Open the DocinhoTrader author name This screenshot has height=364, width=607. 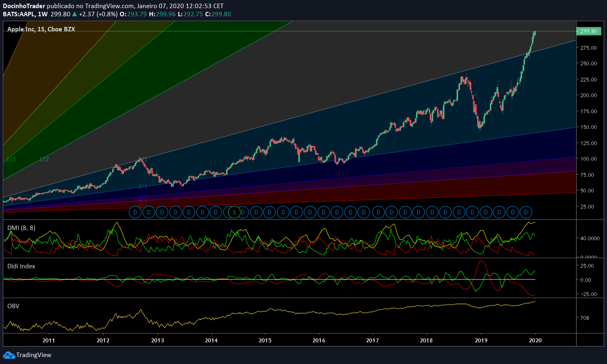coord(24,6)
